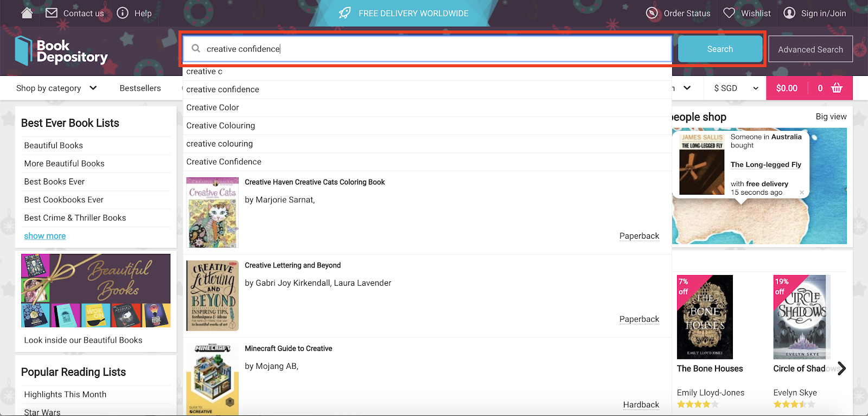Open the Bestsellers menu
The image size is (868, 416).
[x=140, y=88]
